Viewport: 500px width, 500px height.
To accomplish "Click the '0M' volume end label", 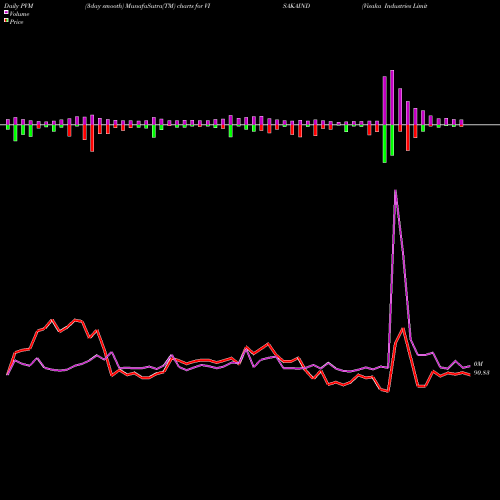I will coord(478,364).
